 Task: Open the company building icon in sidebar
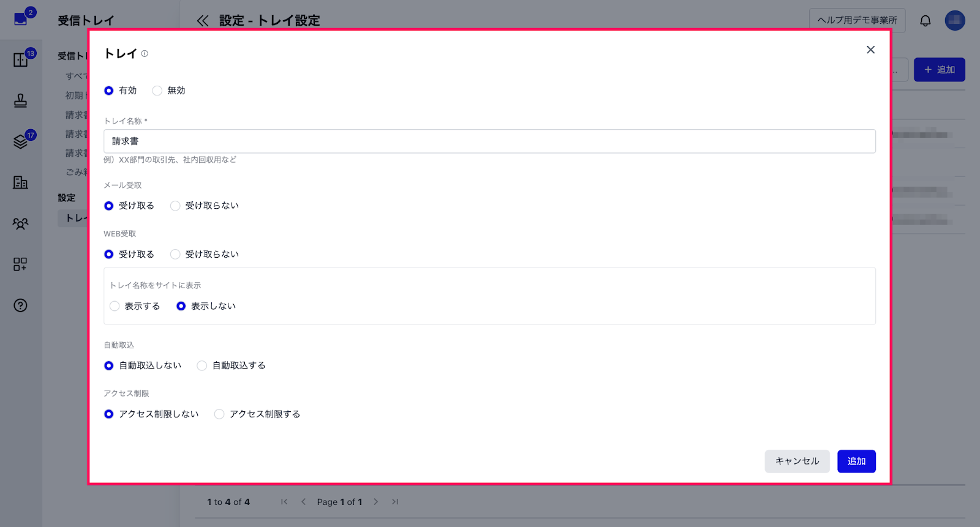21,182
